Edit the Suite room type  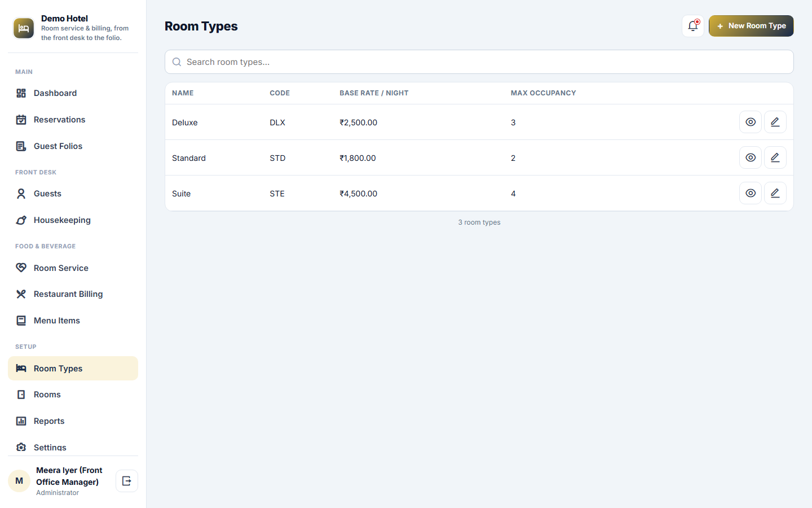click(x=775, y=193)
